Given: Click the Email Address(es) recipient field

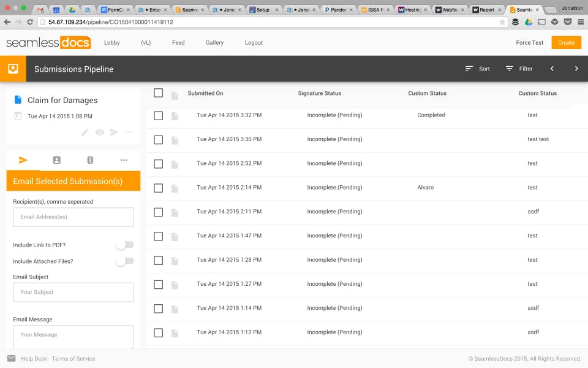Looking at the screenshot, I should pos(73,217).
